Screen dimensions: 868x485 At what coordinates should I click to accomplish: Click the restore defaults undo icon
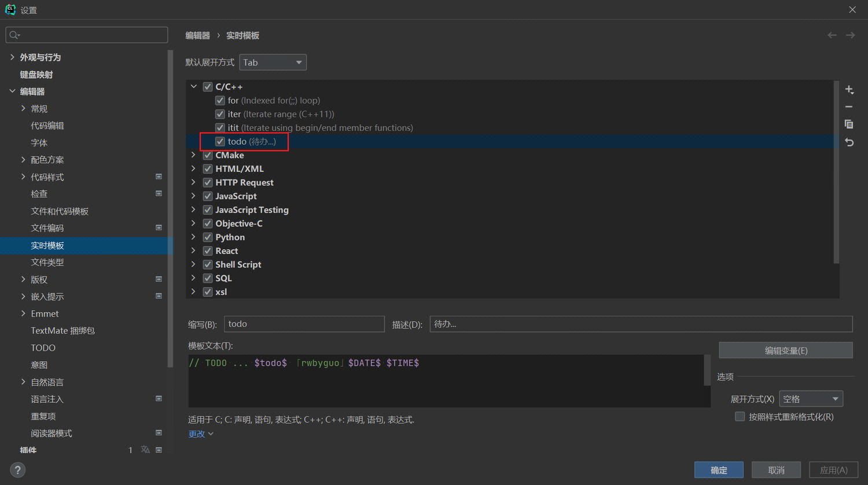[849, 142]
